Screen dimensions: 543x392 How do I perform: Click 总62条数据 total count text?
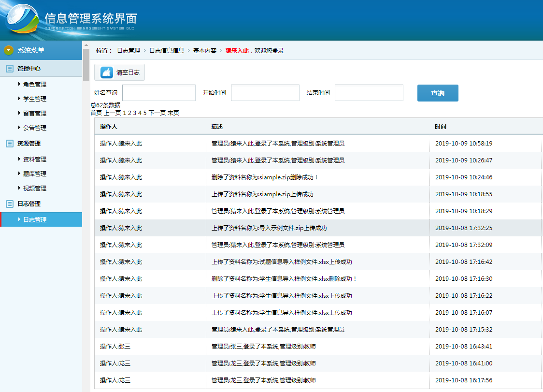pos(105,105)
